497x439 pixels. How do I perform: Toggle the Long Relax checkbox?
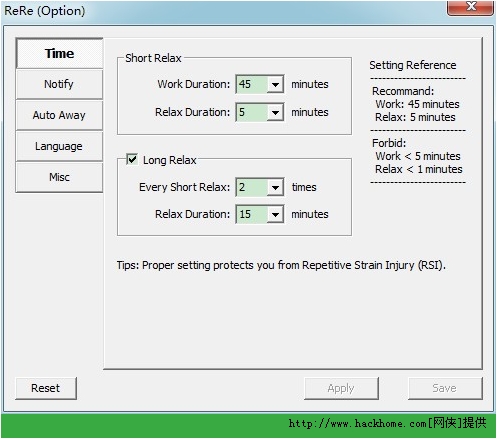click(132, 159)
